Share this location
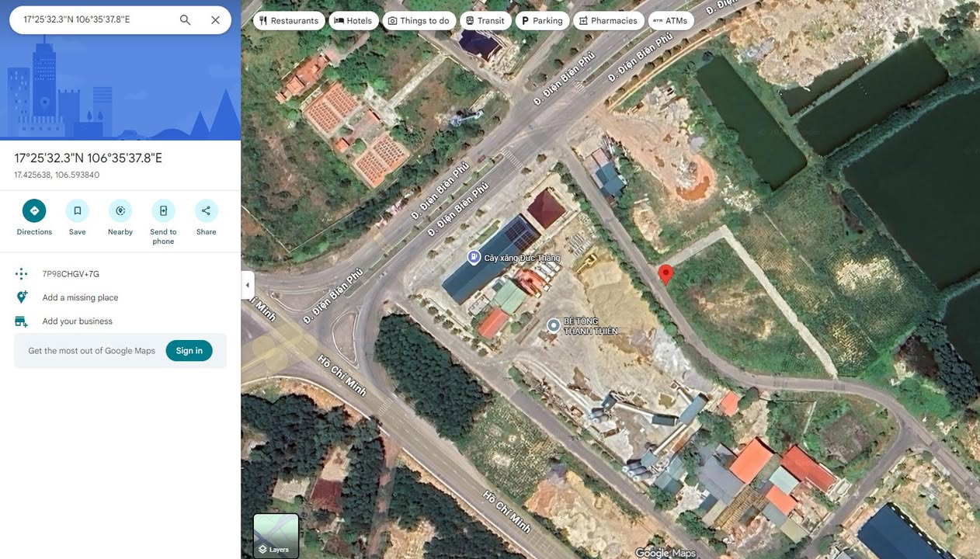This screenshot has width=980, height=559. (206, 211)
